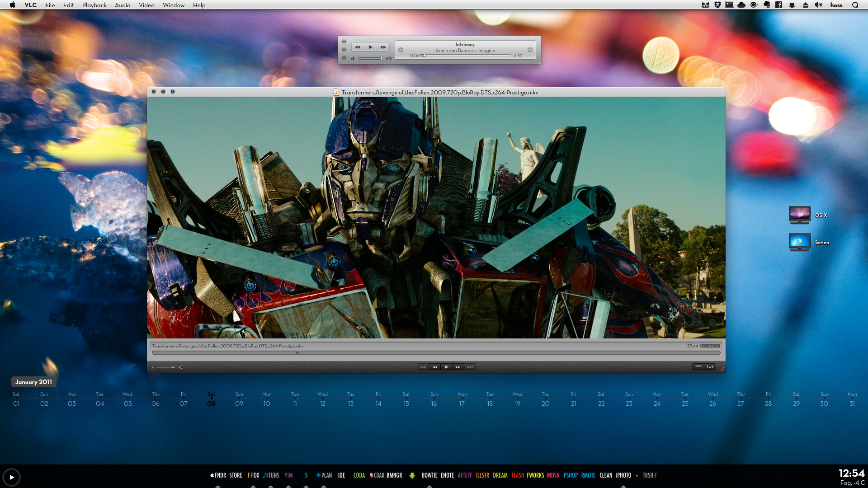Open iTUNS in the dock
The width and height of the screenshot is (868, 488).
pyautogui.click(x=271, y=475)
